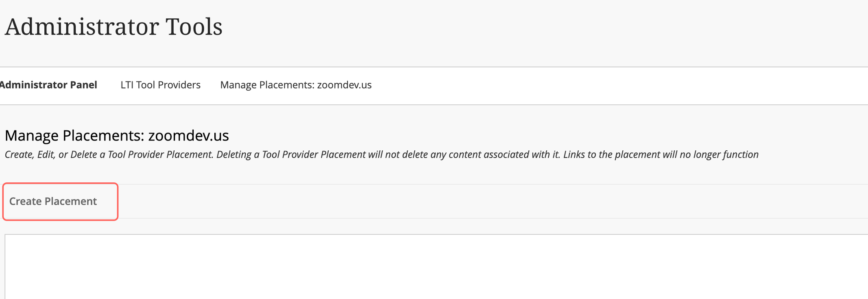Click the Administrator Tools page heading
The width and height of the screenshot is (868, 299).
coord(113,27)
